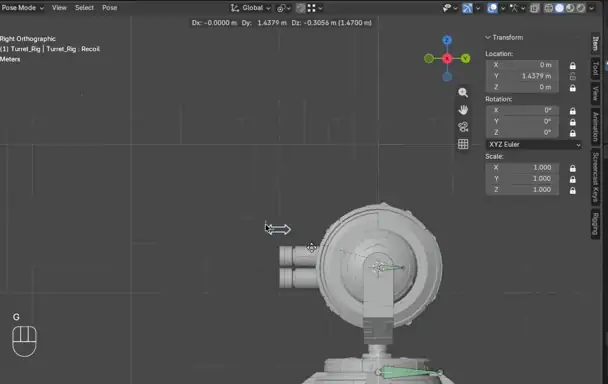Toggle snapping magnet in header
The width and height of the screenshot is (608, 384).
[x=301, y=8]
